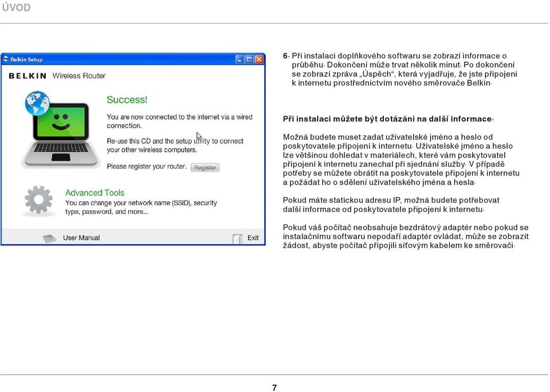Click the 'Pokud máte statickou adresu IP' paragraph
550x392 pixels.
point(391,205)
